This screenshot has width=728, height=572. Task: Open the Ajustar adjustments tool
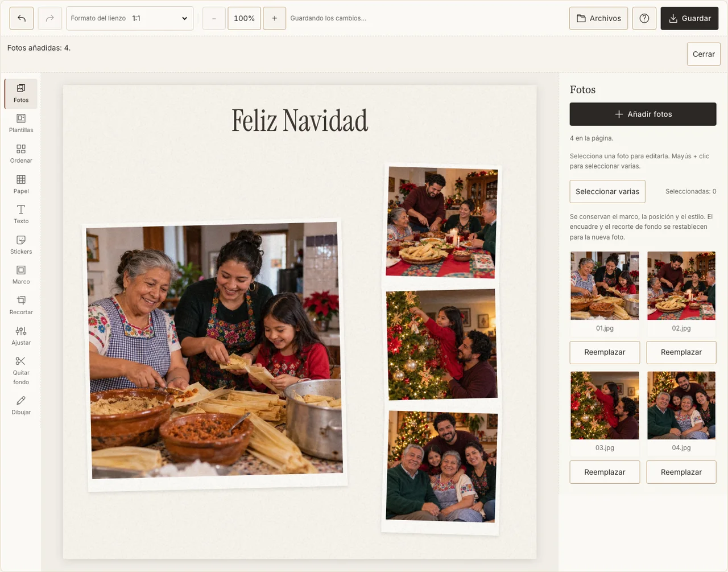21,336
